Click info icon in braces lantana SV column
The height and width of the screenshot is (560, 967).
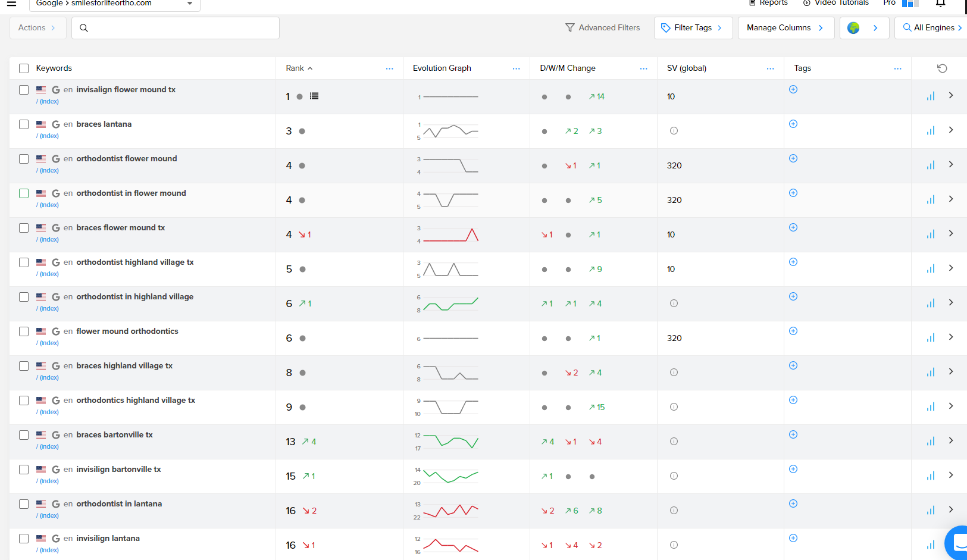[674, 131]
